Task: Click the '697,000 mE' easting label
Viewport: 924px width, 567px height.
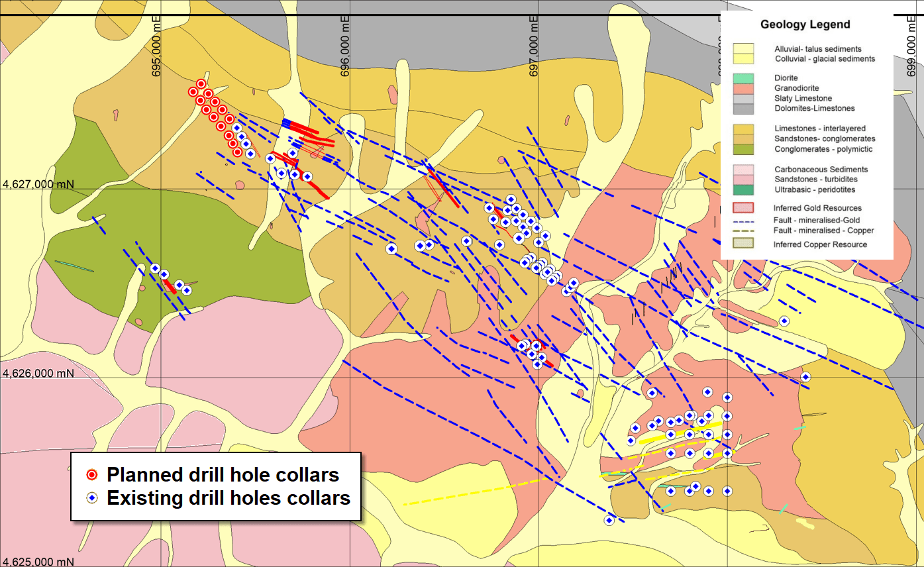Action: pos(533,46)
